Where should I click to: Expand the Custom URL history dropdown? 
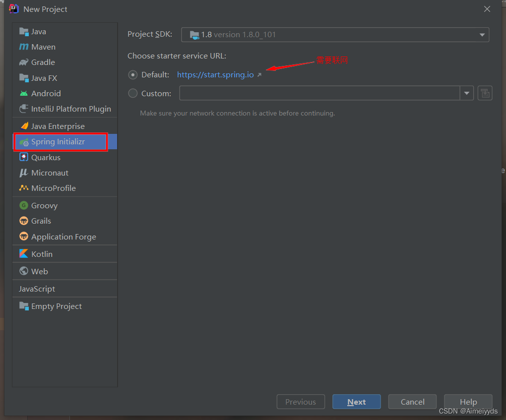[x=466, y=93]
